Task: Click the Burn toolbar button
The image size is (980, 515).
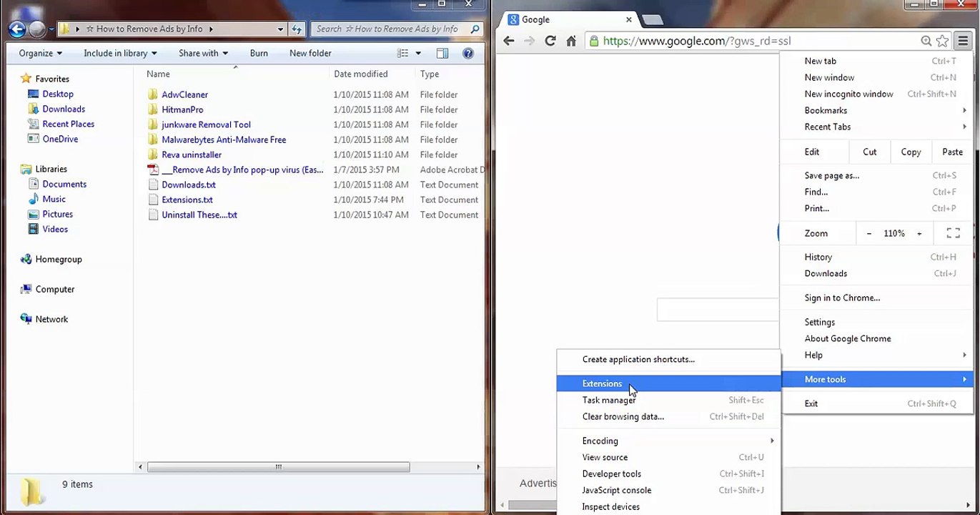Action: (x=259, y=53)
